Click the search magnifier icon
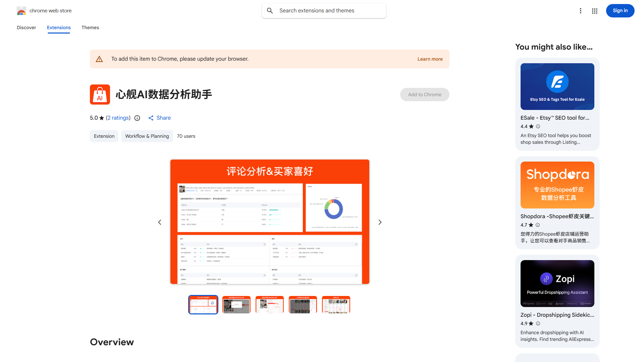The image size is (644, 362). click(x=270, y=10)
